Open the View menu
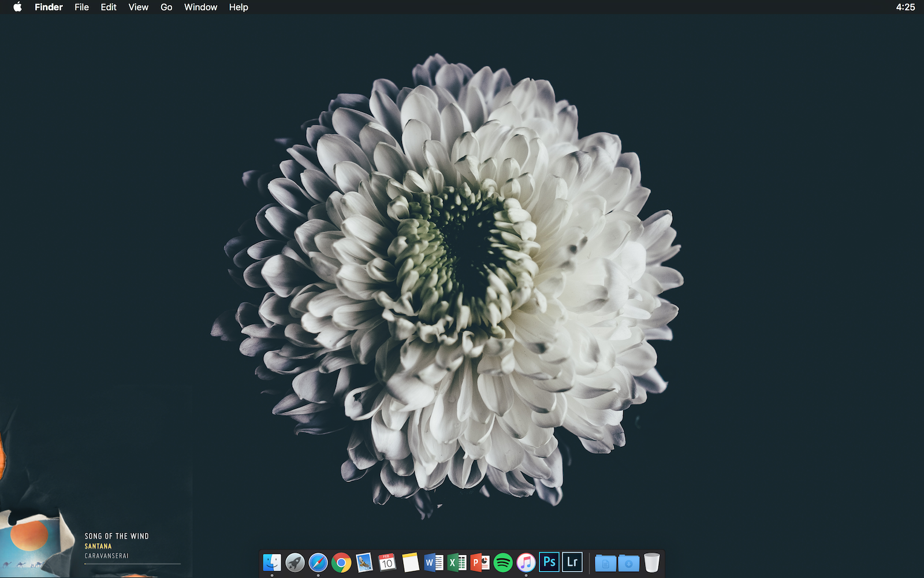 pos(139,7)
